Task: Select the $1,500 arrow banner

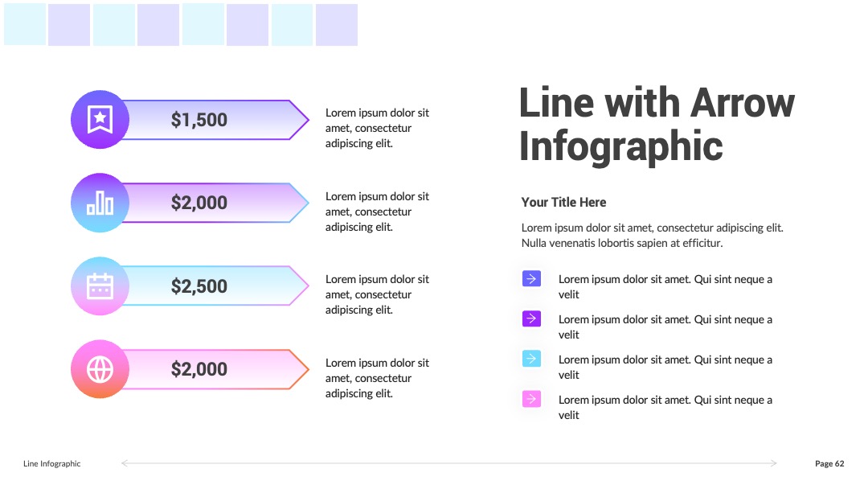Action: pyautogui.click(x=213, y=120)
